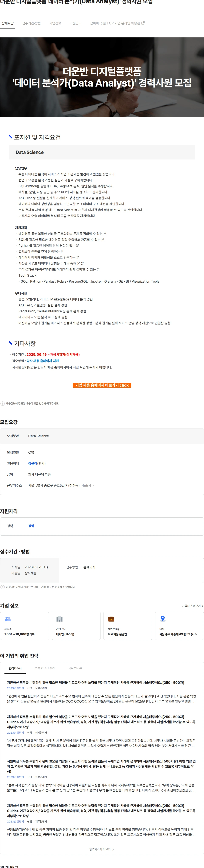
Task: Click the Tech Stack list line
Action: [x=27, y=275]
